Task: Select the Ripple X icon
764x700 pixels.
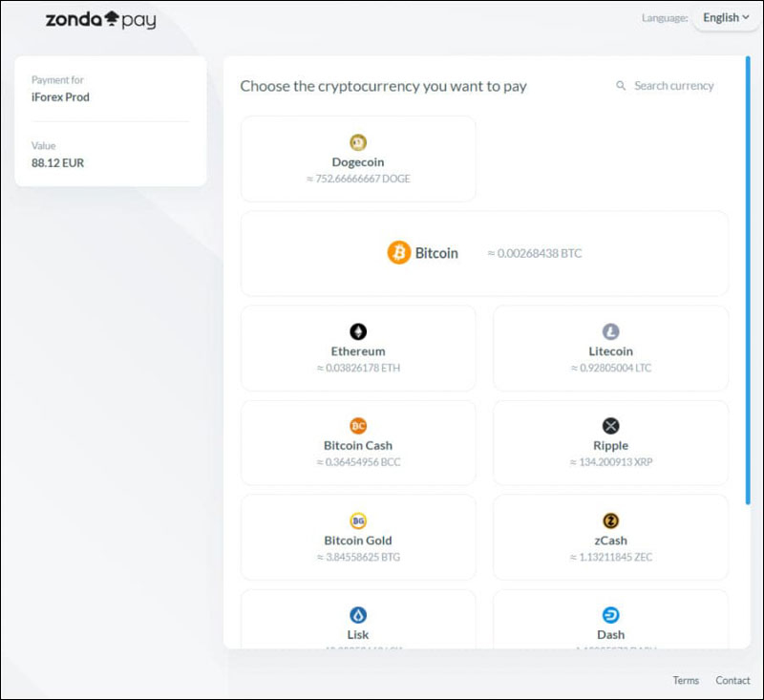Action: pos(610,426)
